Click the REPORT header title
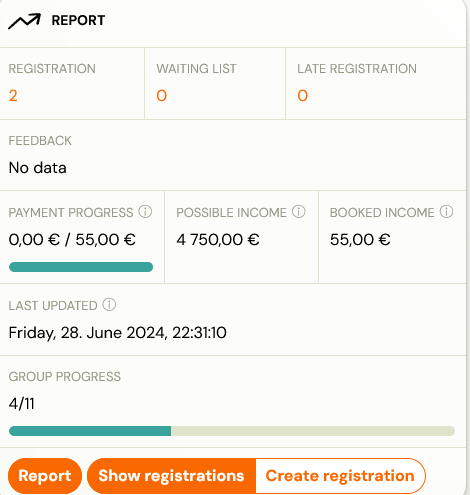The width and height of the screenshot is (470, 495). [x=78, y=21]
